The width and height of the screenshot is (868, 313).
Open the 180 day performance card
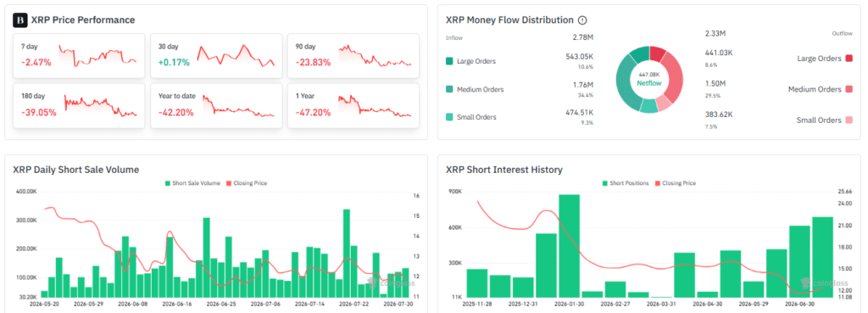pos(79,106)
